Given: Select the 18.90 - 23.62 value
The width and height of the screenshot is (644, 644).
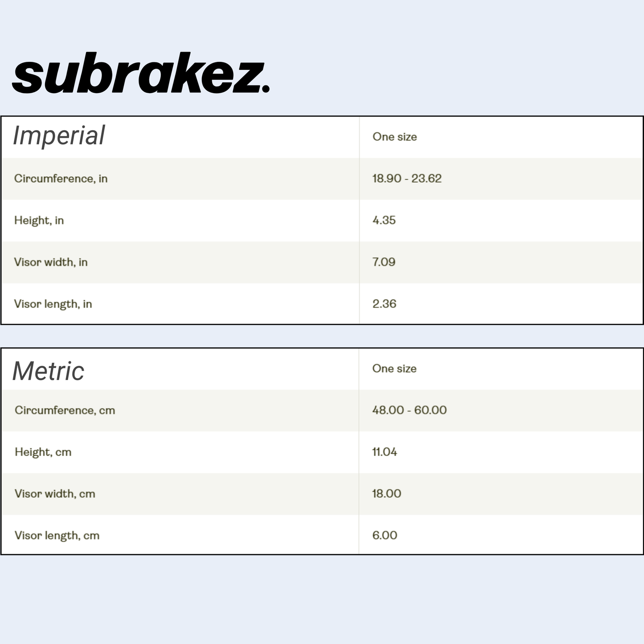Looking at the screenshot, I should tap(406, 179).
